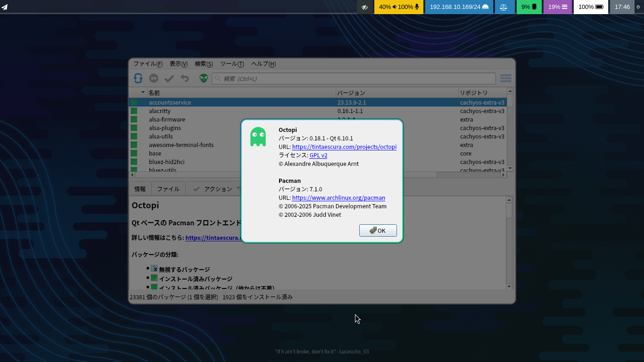Click the purple 19% memory widget

558,7
